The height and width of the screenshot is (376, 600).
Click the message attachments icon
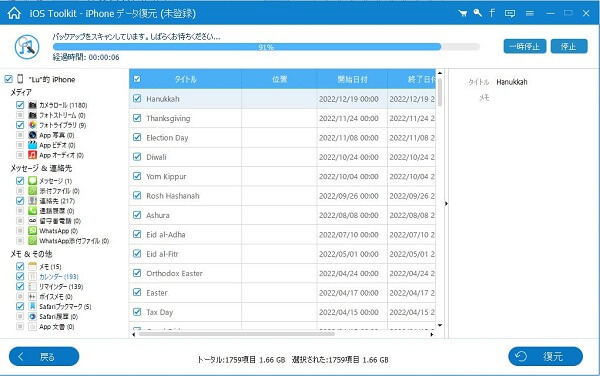(33, 190)
